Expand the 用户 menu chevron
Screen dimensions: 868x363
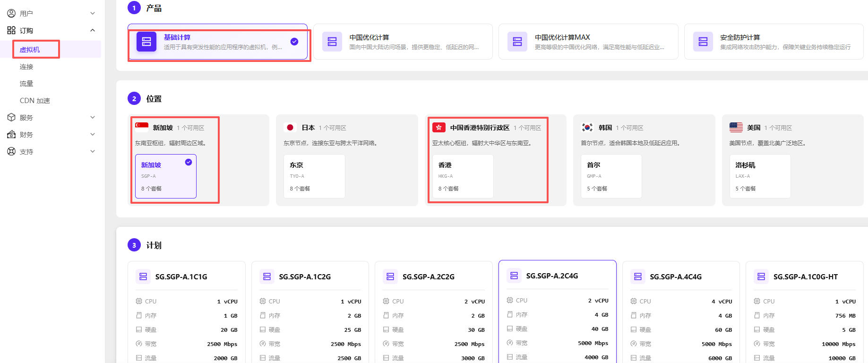click(93, 13)
